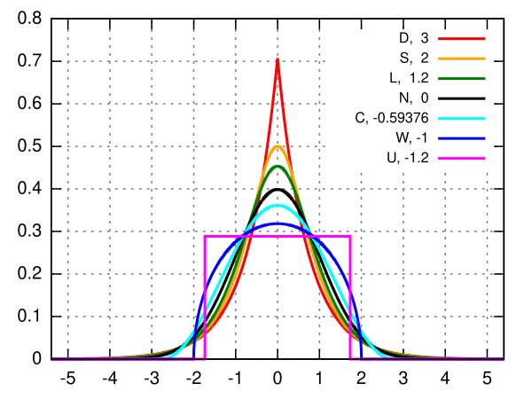Click the blue curve's left base at the axis
The height and width of the screenshot is (399, 532).
(x=194, y=355)
